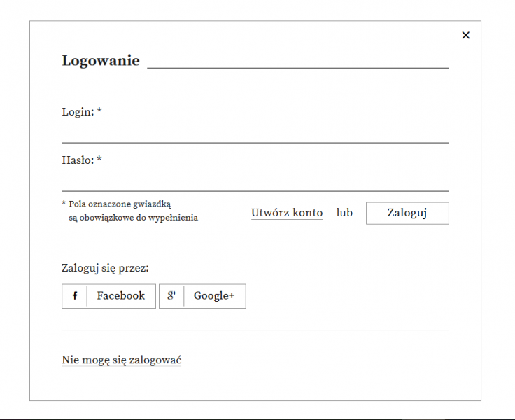This screenshot has width=515, height=420.
Task: Open the Utwórz konto link
Action: point(287,213)
